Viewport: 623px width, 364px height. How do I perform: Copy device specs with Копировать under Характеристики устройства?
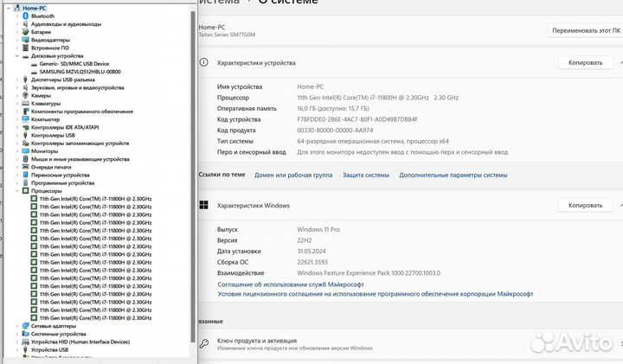585,62
